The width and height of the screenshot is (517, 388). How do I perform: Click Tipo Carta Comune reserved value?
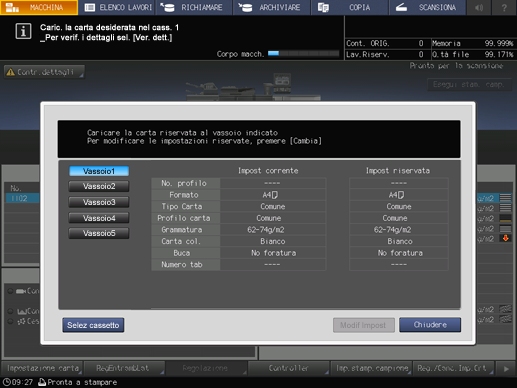click(x=399, y=207)
